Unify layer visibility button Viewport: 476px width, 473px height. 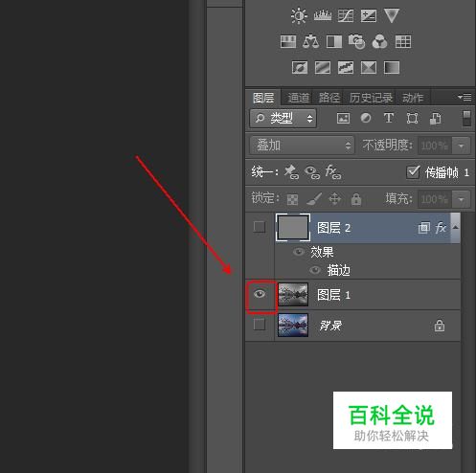coord(312,172)
